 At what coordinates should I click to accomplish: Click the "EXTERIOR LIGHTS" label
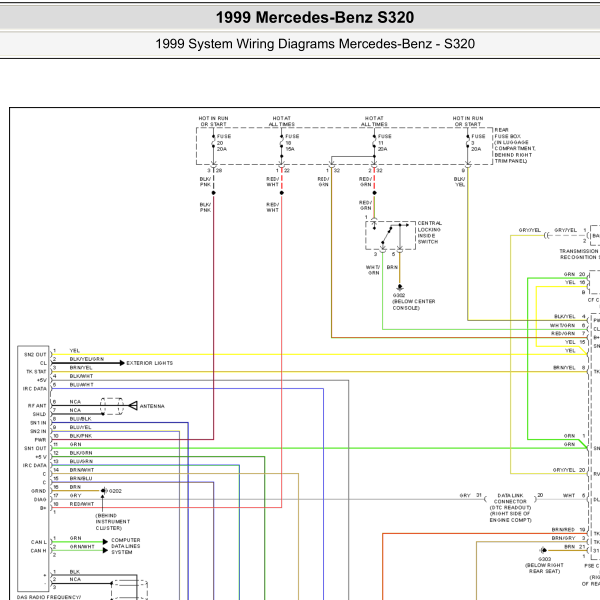[150, 363]
